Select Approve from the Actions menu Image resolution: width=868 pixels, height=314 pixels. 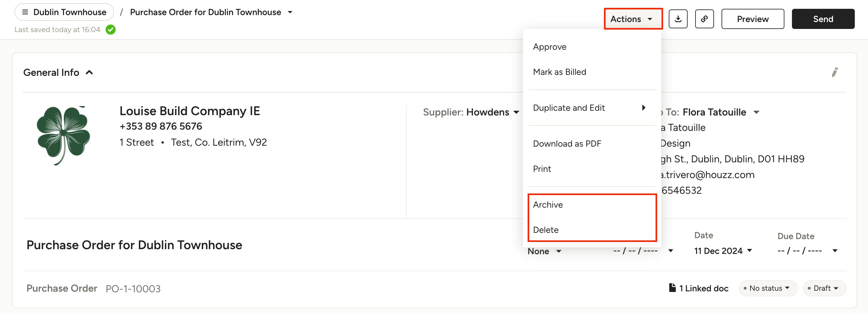point(592,47)
